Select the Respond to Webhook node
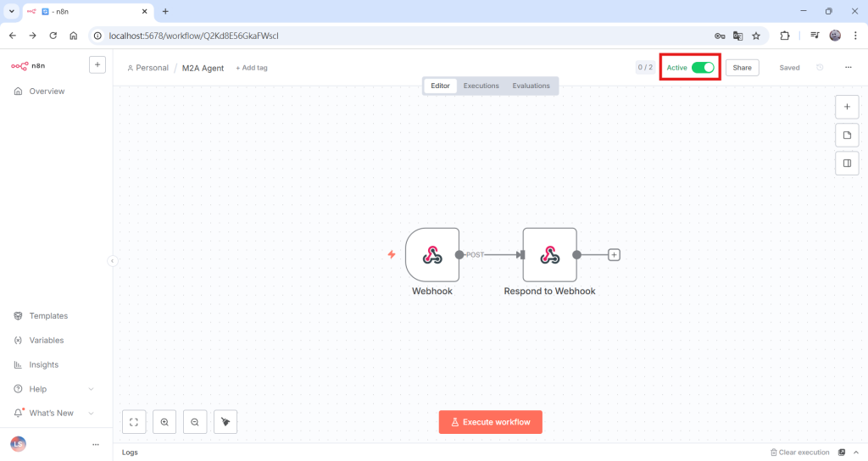 [x=549, y=254]
